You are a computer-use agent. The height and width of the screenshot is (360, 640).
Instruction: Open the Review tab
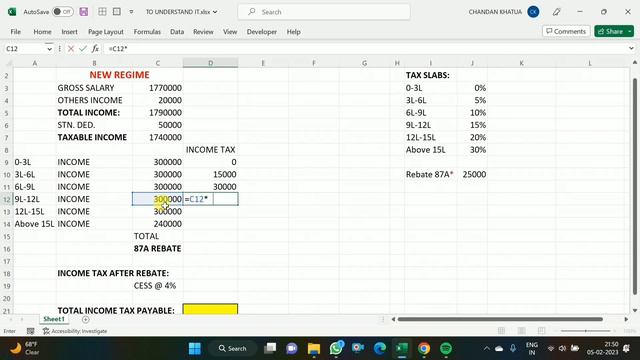point(203,31)
